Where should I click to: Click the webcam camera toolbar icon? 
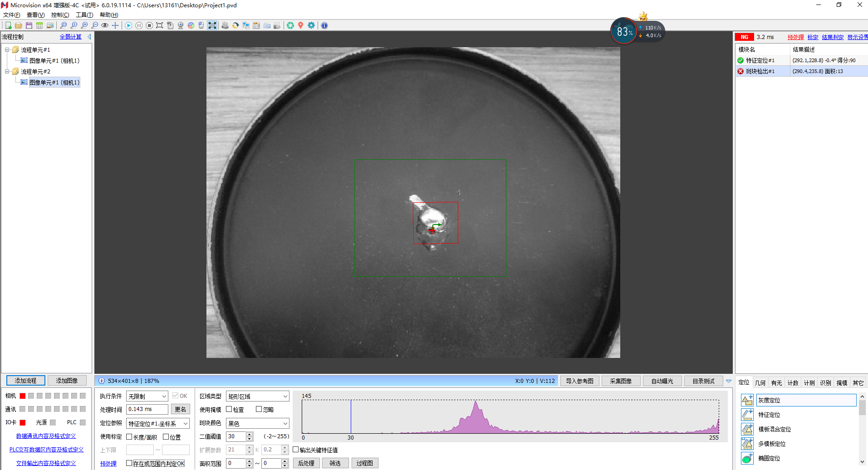coord(181,25)
